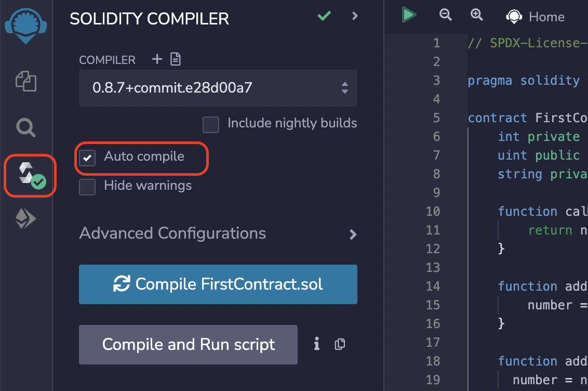The height and width of the screenshot is (391, 588).
Task: Enable the Hide warnings checkbox
Action: coord(87,187)
